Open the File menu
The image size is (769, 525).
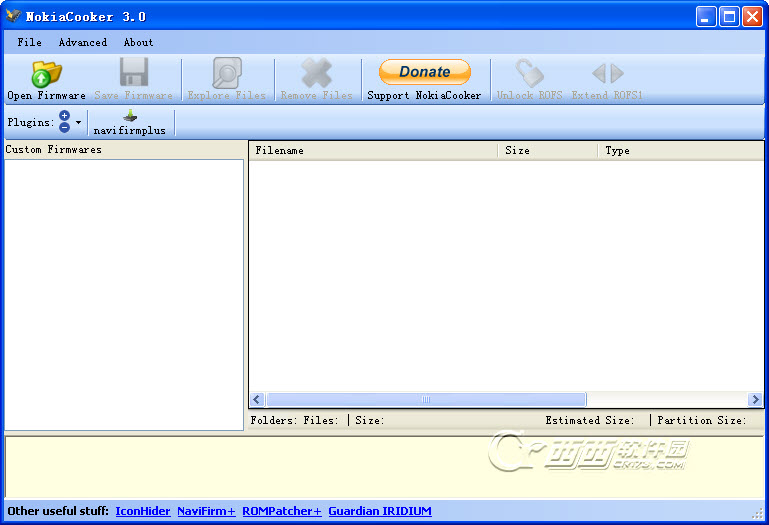(x=30, y=42)
